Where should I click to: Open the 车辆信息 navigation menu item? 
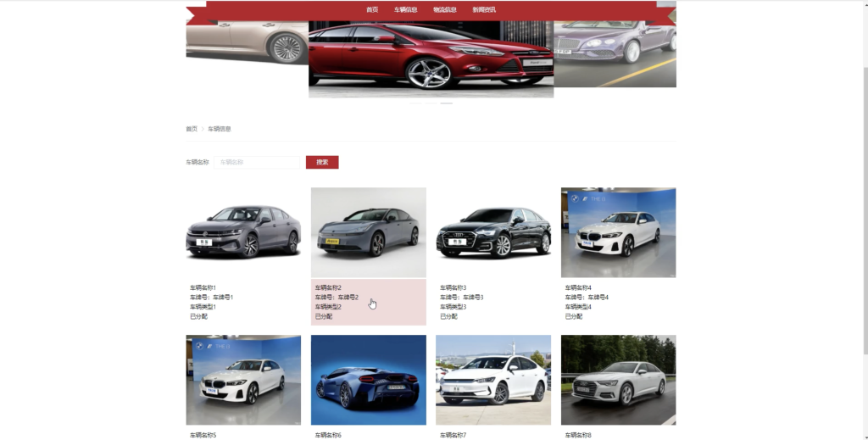406,9
